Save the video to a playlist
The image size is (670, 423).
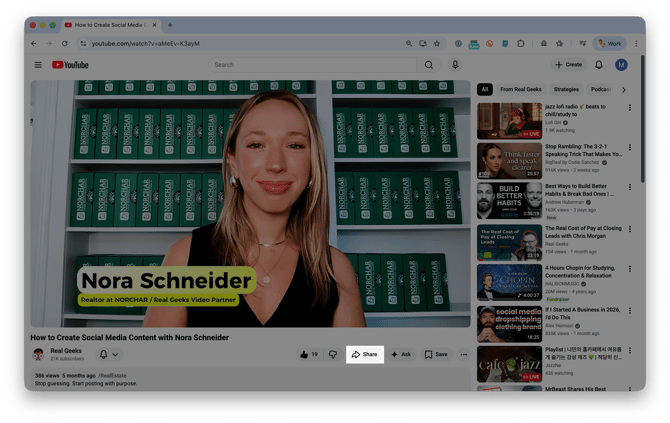click(x=436, y=354)
